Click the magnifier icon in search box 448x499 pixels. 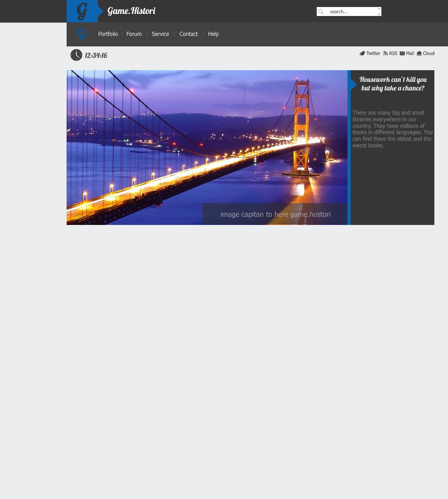tap(321, 12)
